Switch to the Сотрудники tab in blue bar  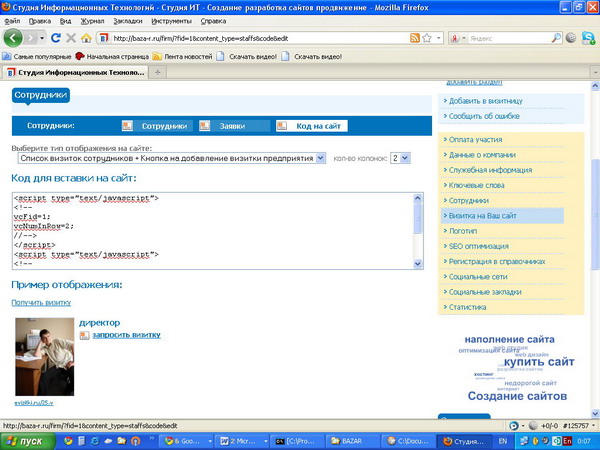tap(157, 126)
